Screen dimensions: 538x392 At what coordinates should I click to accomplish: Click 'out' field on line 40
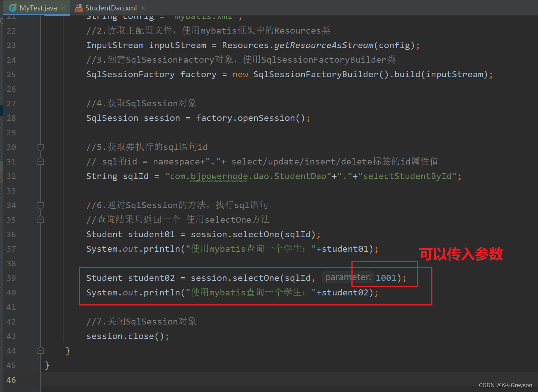point(131,293)
